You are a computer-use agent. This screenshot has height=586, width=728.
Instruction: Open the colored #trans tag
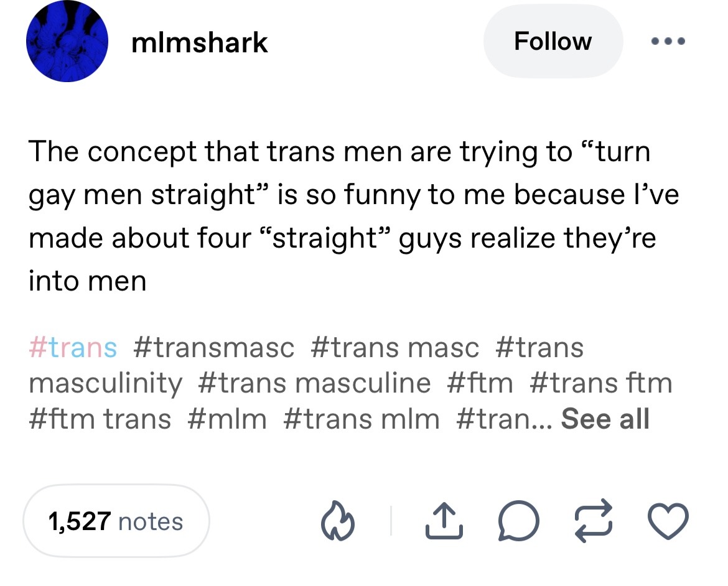(73, 348)
